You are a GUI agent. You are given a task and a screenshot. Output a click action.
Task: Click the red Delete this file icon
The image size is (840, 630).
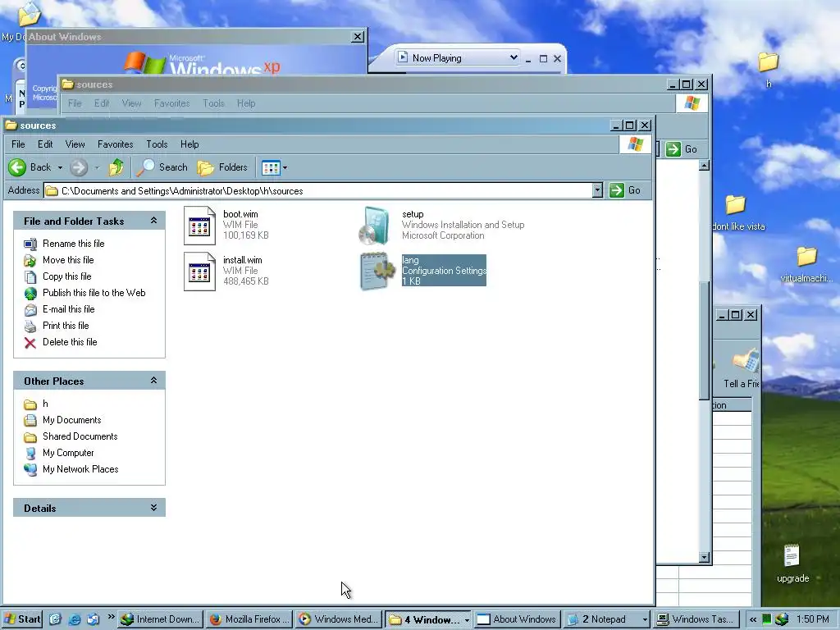pos(30,342)
